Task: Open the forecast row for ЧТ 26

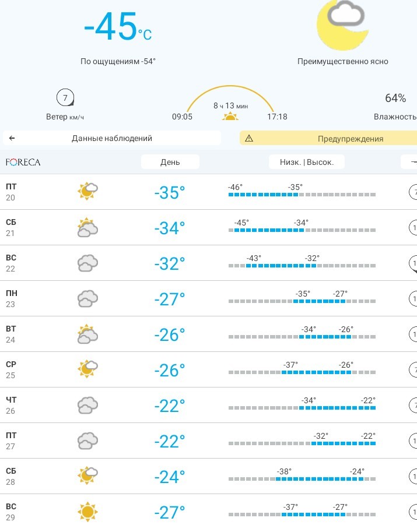Action: 209,405
